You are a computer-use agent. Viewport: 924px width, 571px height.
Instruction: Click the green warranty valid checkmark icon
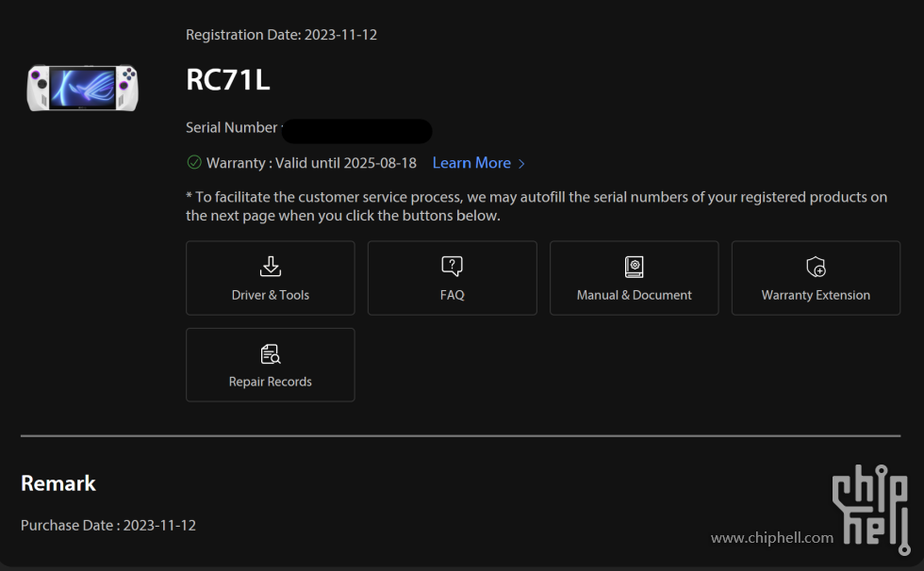194,162
